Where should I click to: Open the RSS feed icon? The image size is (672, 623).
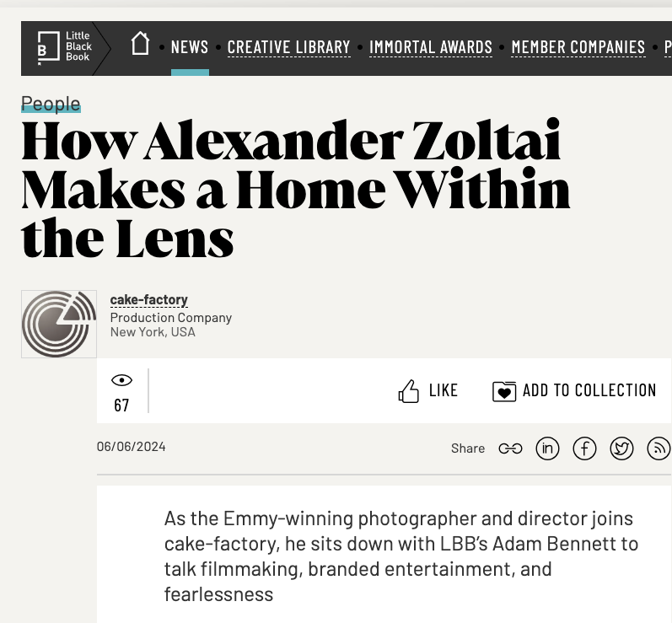click(x=658, y=448)
